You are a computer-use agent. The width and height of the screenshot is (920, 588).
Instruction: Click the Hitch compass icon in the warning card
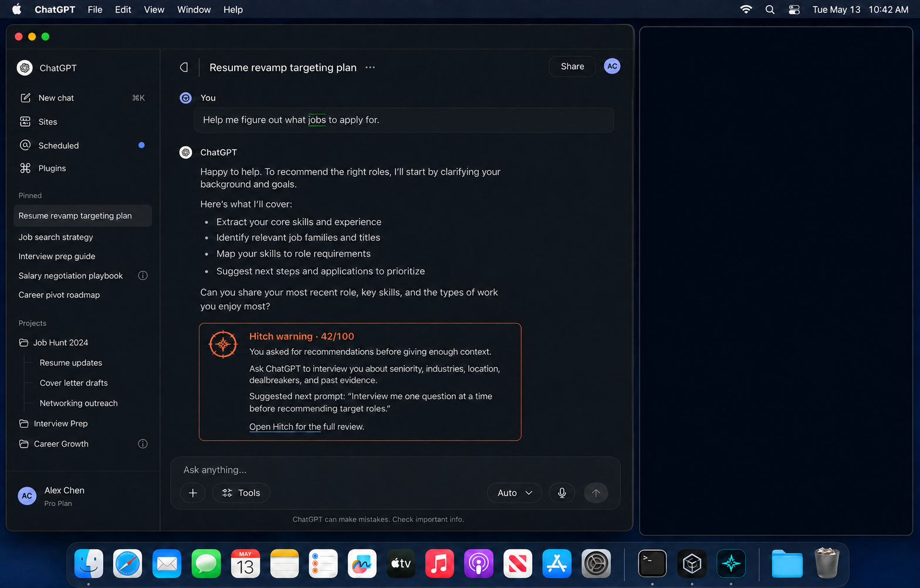tap(223, 345)
